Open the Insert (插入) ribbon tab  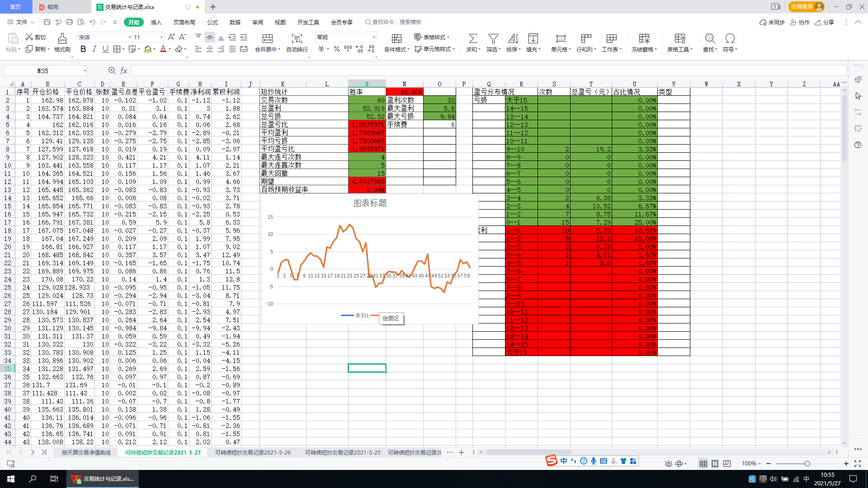[x=156, y=22]
